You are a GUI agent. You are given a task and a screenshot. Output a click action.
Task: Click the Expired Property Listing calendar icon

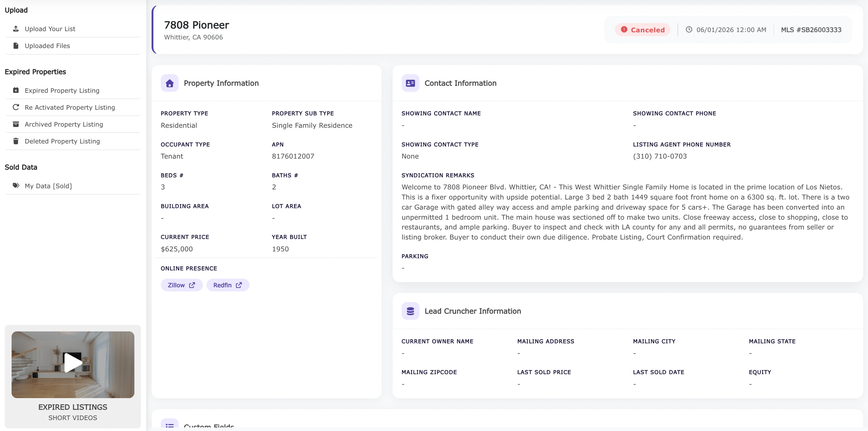pyautogui.click(x=16, y=90)
